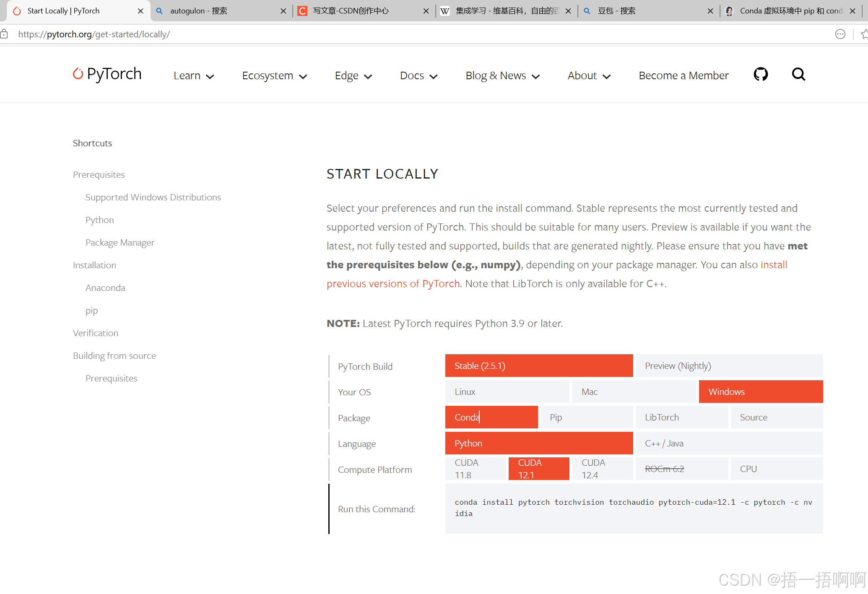The width and height of the screenshot is (868, 594).
Task: Select the Pip package option
Action: (x=586, y=417)
